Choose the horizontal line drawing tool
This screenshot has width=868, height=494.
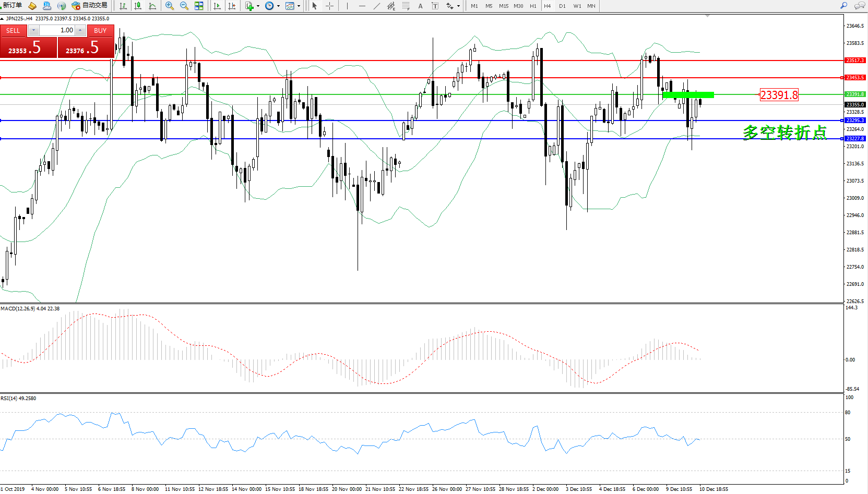362,6
